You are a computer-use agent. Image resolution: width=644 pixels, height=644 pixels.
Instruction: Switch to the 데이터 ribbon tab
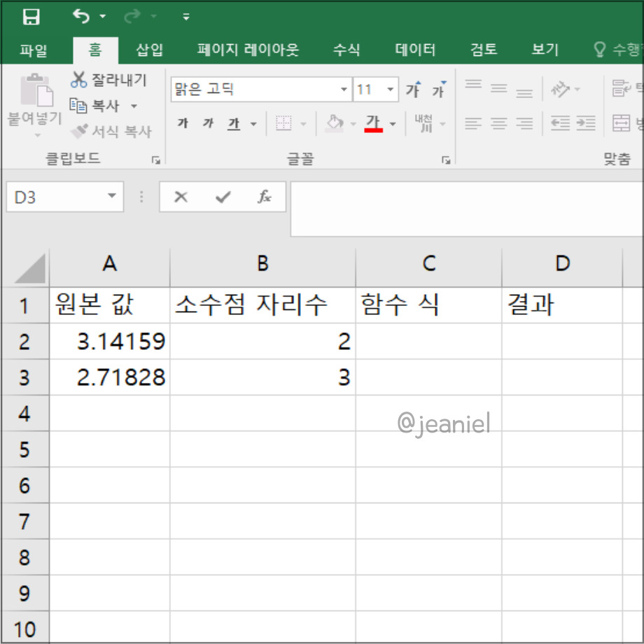tap(414, 49)
